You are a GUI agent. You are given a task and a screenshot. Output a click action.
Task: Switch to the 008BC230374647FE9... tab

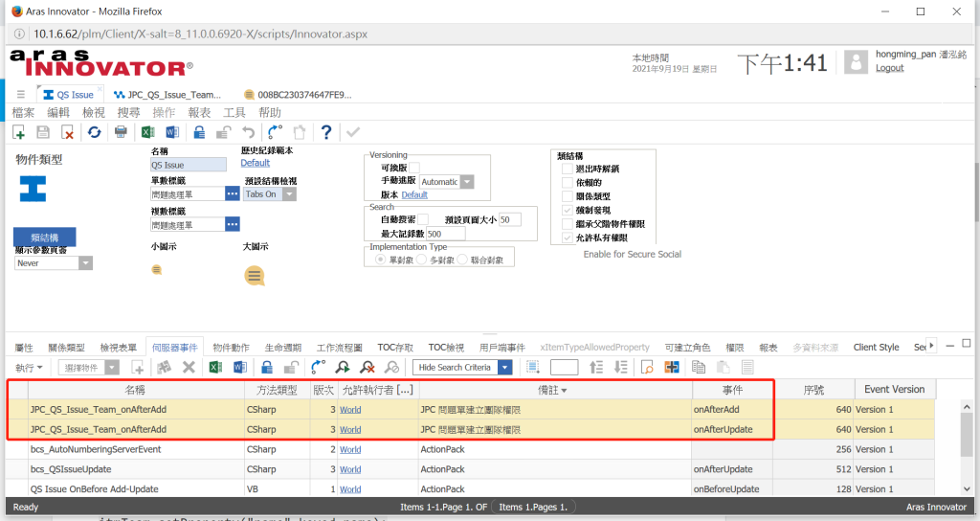coord(299,95)
